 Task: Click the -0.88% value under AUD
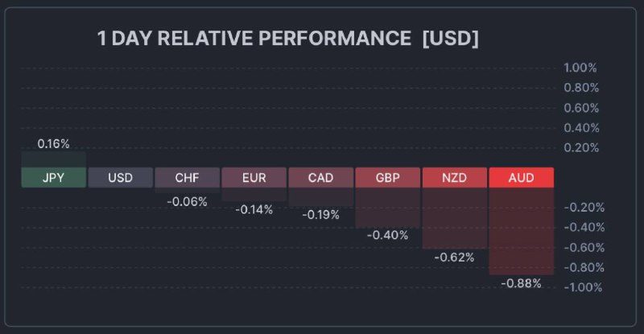[521, 282]
